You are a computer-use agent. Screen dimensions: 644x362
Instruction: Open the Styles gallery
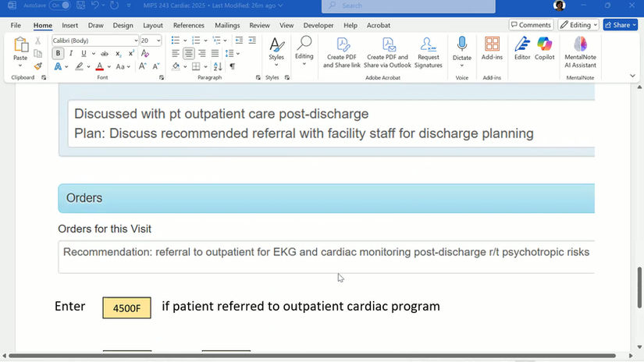[x=276, y=51]
